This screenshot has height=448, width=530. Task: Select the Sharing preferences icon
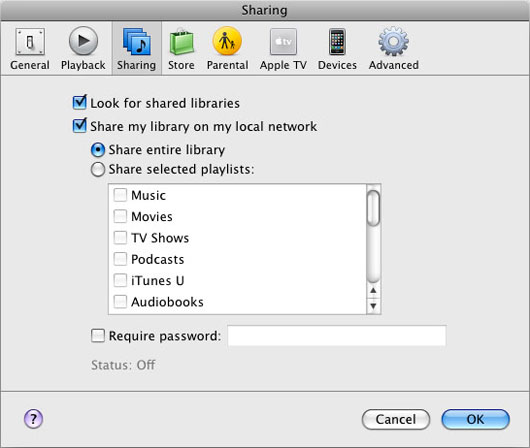pyautogui.click(x=137, y=49)
